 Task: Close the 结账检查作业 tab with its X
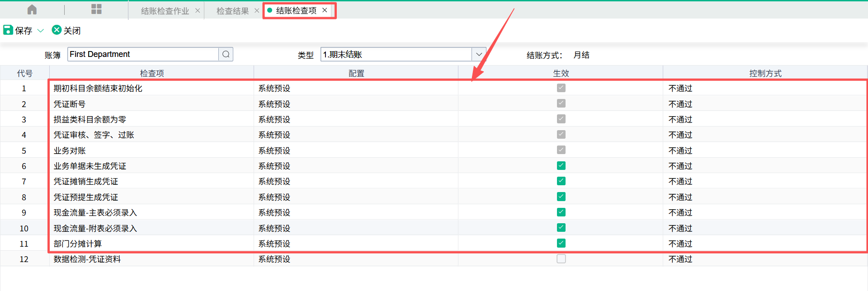[198, 10]
